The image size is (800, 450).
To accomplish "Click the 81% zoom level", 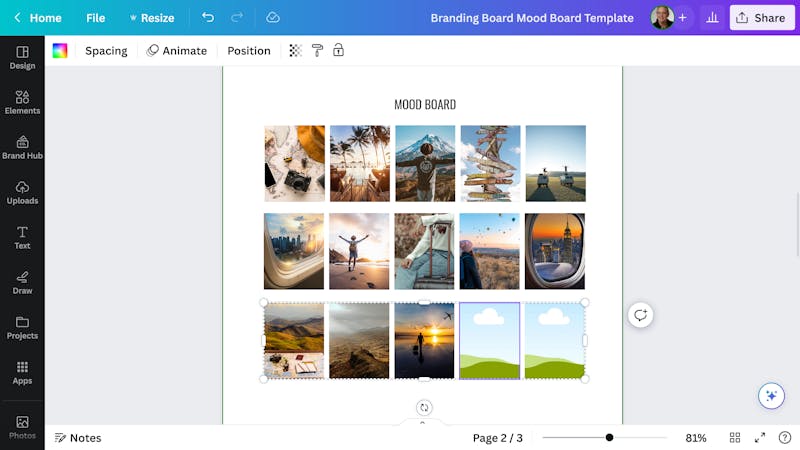I will coord(696,438).
